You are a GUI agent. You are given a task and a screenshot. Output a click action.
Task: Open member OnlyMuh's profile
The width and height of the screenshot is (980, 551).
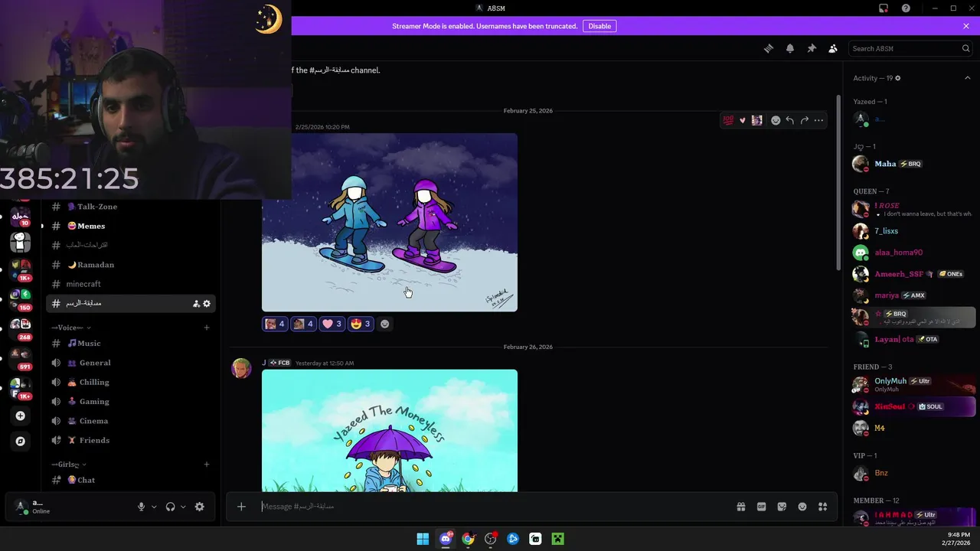pos(913,385)
